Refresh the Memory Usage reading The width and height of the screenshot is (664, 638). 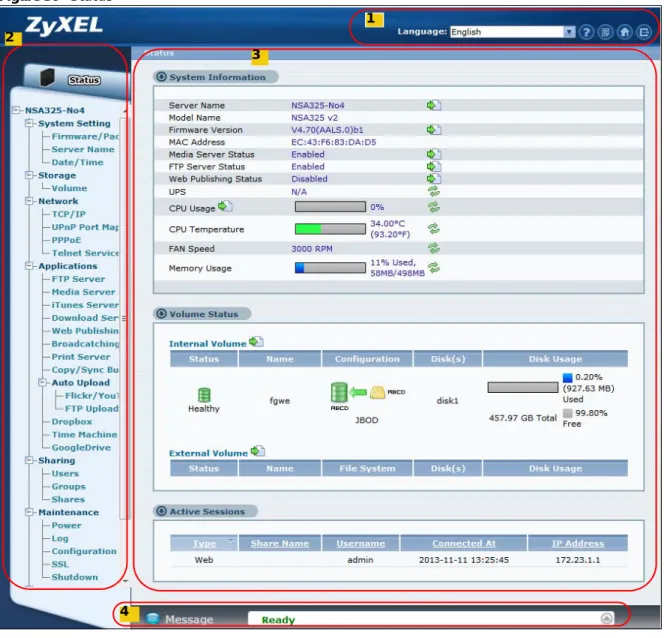[x=434, y=268]
